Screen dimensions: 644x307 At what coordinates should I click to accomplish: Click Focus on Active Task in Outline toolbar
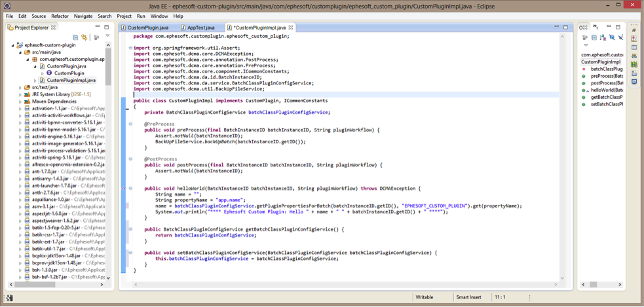click(x=585, y=37)
